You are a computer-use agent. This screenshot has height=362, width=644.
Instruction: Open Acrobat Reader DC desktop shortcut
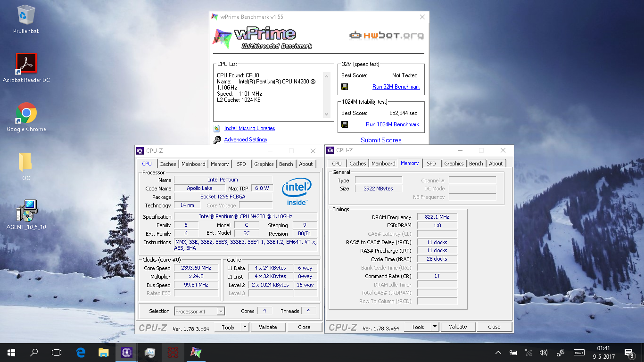click(x=26, y=67)
